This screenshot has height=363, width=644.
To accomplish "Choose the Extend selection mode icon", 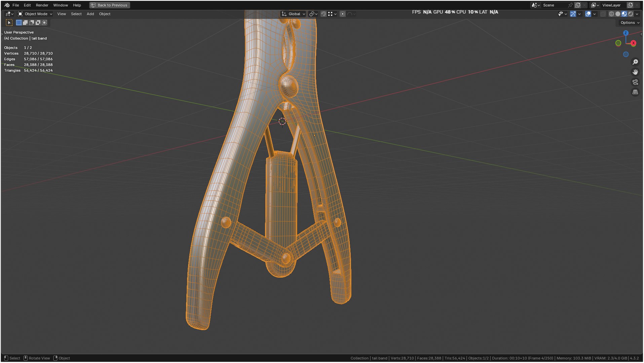I will coord(25,23).
